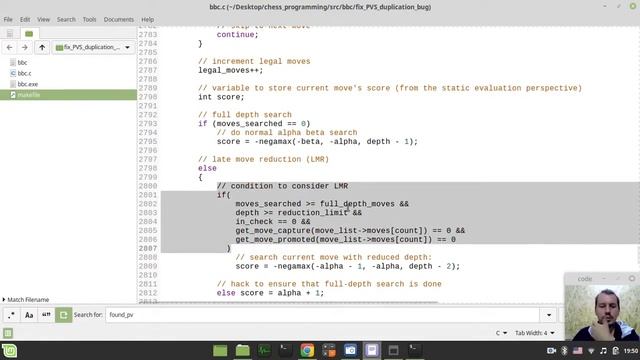Image resolution: width=640 pixels, height=360 pixels.
Task: Toggle the bottom panel icon in status bar
Action: coord(8,333)
